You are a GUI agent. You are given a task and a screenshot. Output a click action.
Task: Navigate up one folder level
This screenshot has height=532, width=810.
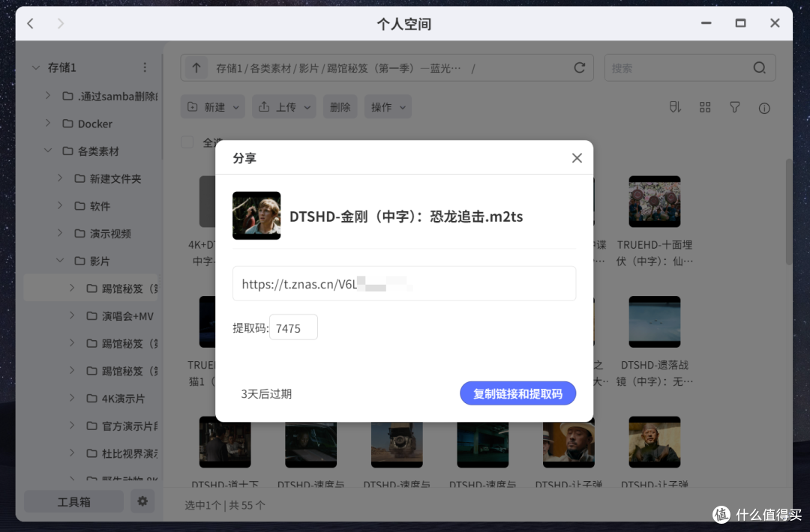coord(196,68)
